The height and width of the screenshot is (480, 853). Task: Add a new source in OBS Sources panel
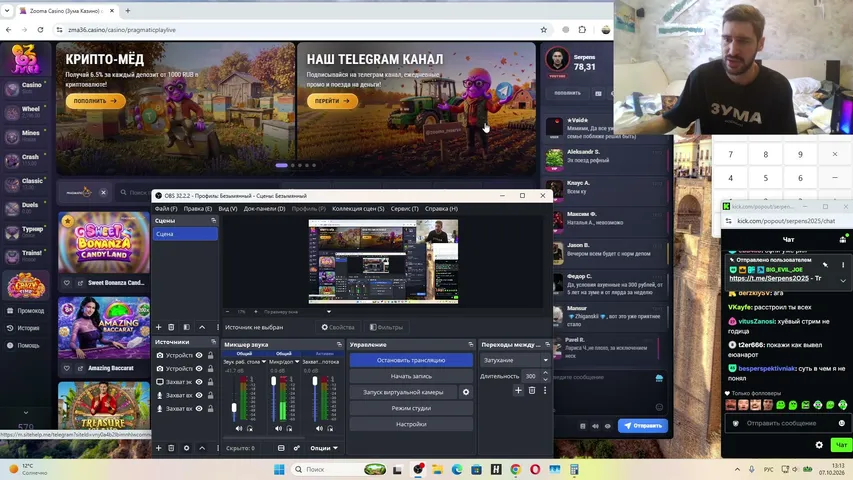pos(158,448)
